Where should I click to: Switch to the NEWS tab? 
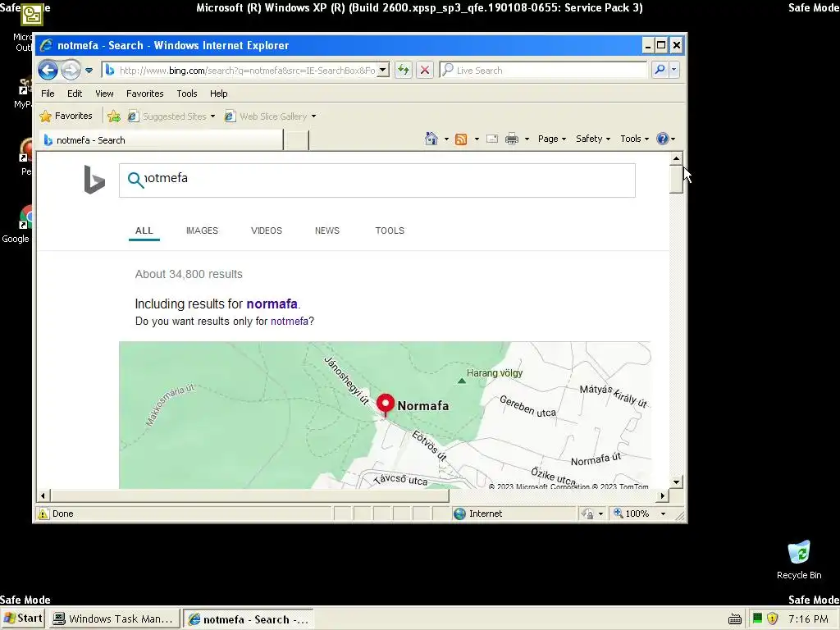(326, 231)
